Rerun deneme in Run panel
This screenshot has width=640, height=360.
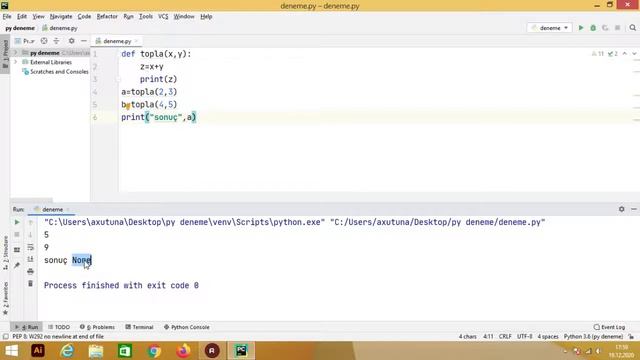[17, 222]
